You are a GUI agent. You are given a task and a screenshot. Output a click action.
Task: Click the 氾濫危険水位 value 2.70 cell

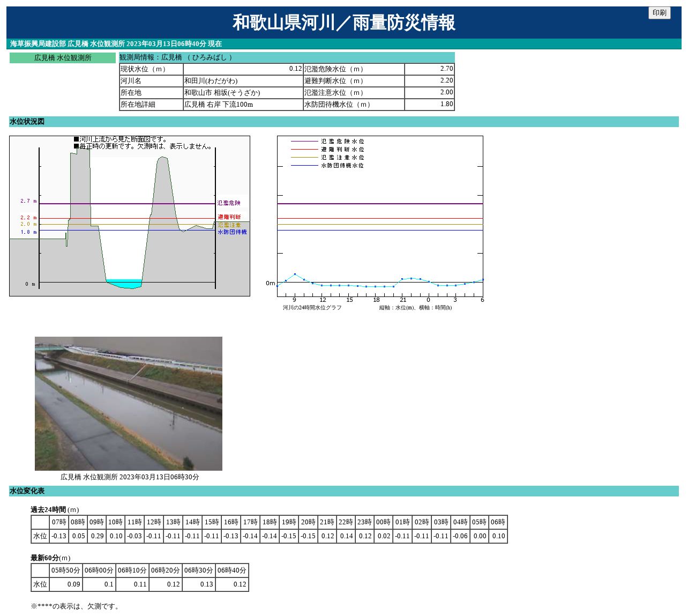[429, 69]
